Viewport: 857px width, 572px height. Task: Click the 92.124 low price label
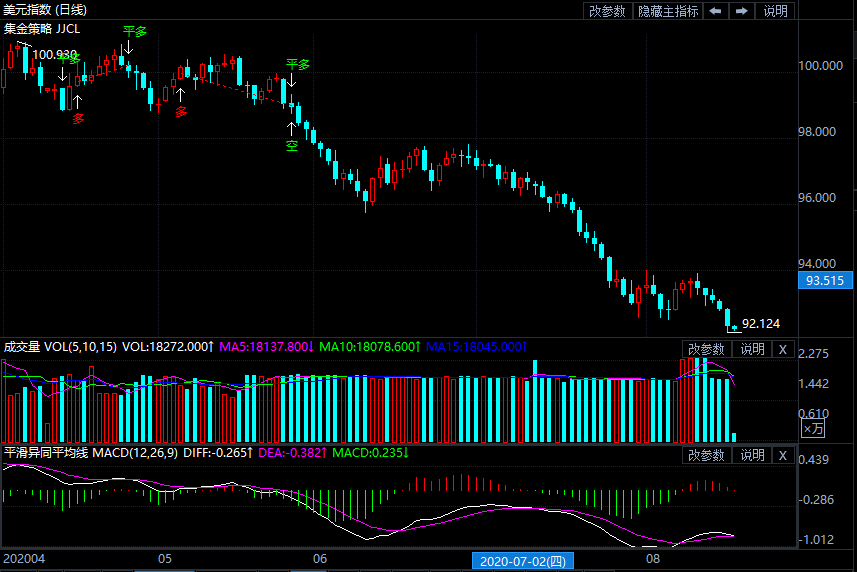click(x=761, y=324)
